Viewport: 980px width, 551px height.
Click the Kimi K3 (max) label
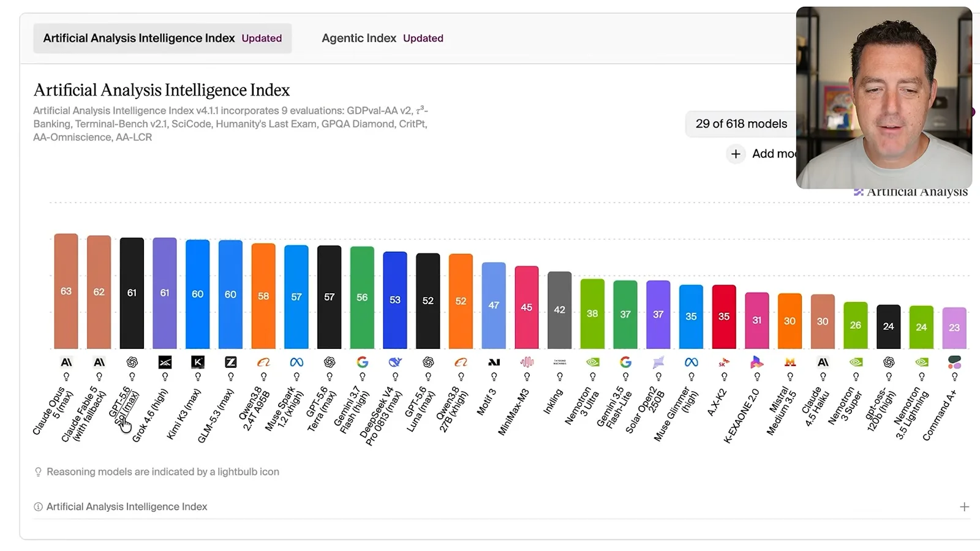(x=184, y=414)
